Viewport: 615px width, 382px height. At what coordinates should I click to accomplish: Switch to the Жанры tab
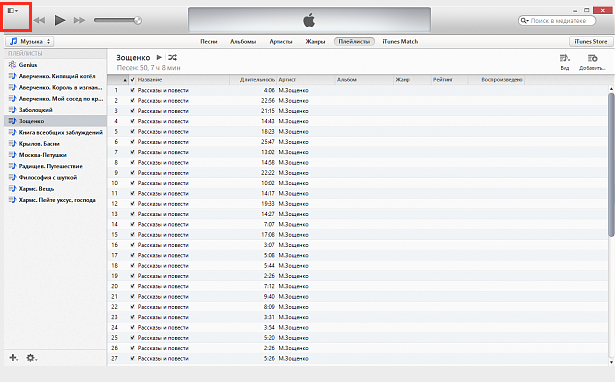point(315,42)
